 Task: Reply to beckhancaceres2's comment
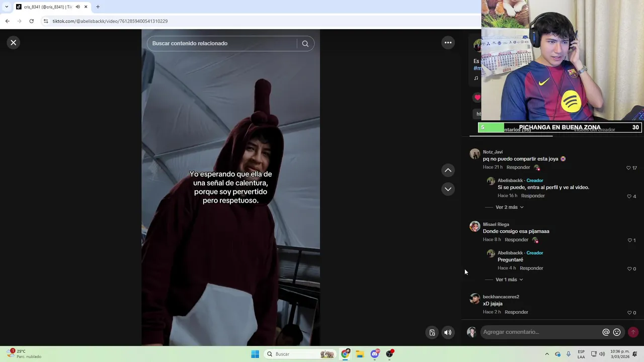click(516, 312)
